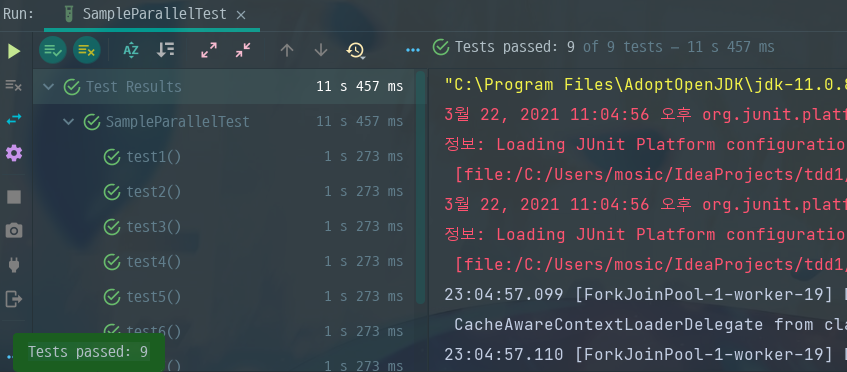Rerun failed tests in the left sidebar
The width and height of the screenshot is (847, 372).
click(x=14, y=85)
